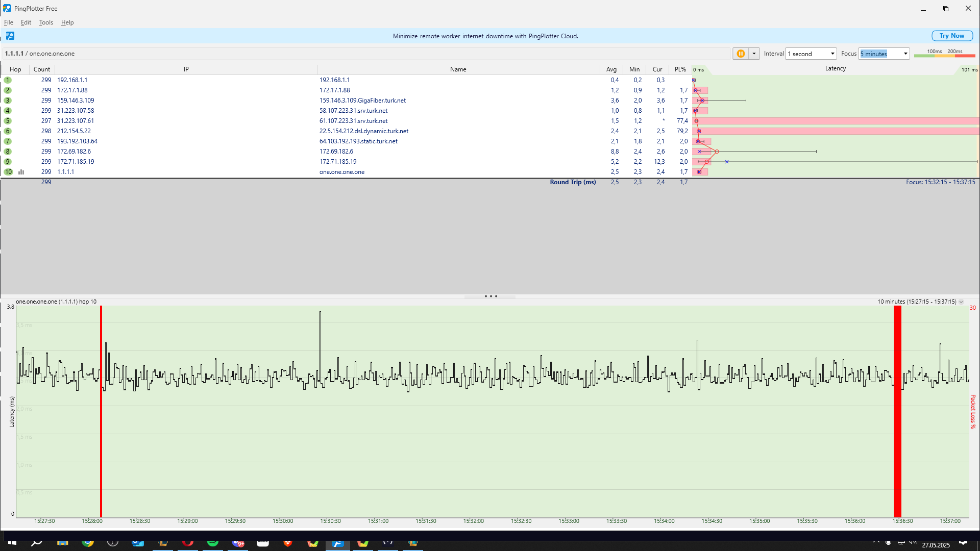The image size is (980, 551).
Task: Click the Latency graph column header
Action: [836, 69]
